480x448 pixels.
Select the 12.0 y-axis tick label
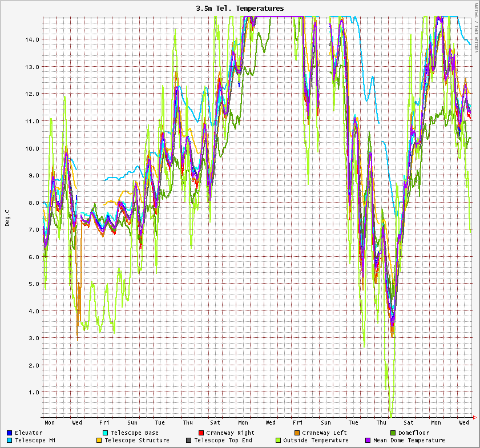(32, 94)
